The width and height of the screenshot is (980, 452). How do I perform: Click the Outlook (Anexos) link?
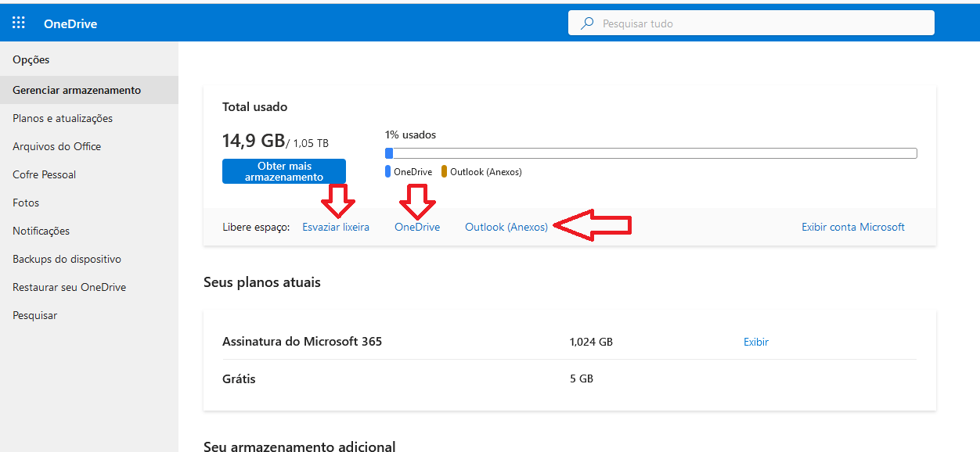(x=506, y=227)
